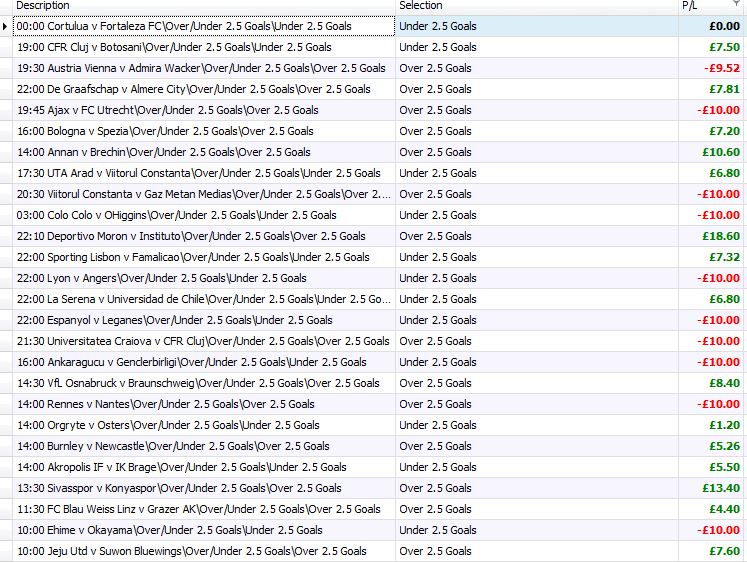Viewport: 747px width, 562px height.
Task: Click the £7.81 P/L value
Action: coord(724,89)
